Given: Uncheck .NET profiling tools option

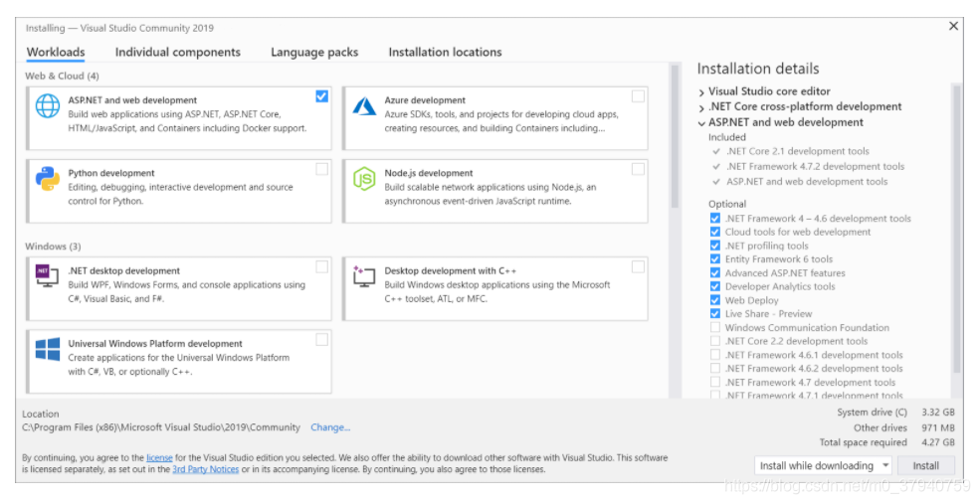Looking at the screenshot, I should (715, 246).
